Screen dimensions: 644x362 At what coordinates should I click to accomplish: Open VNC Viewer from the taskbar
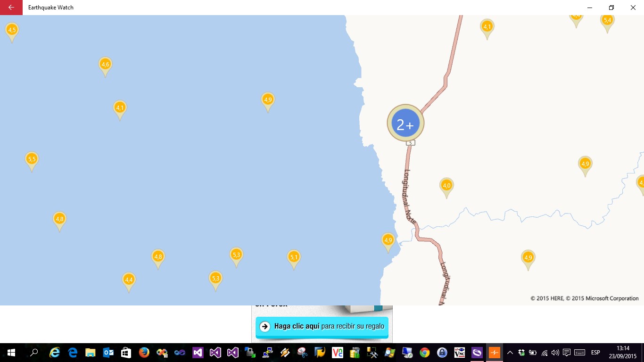tap(338, 353)
